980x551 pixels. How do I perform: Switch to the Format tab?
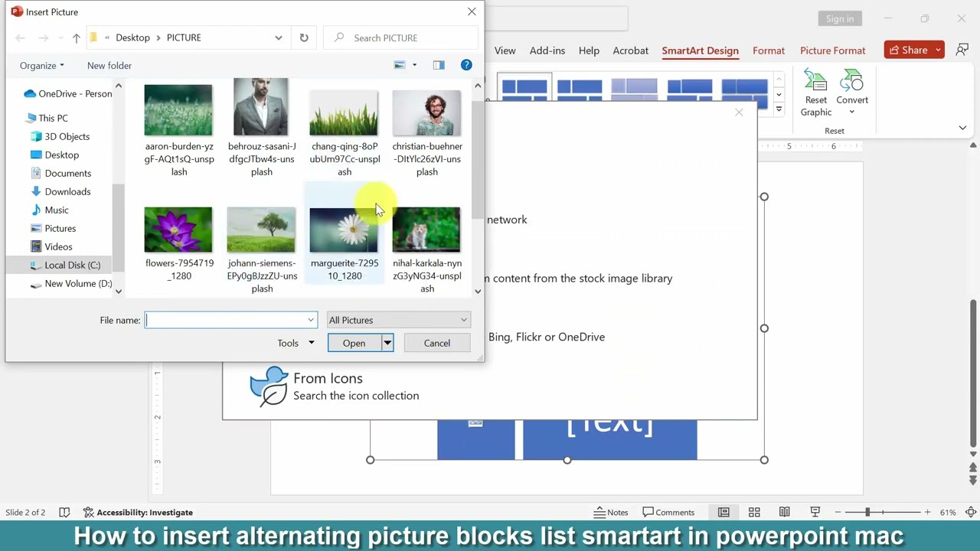(769, 51)
